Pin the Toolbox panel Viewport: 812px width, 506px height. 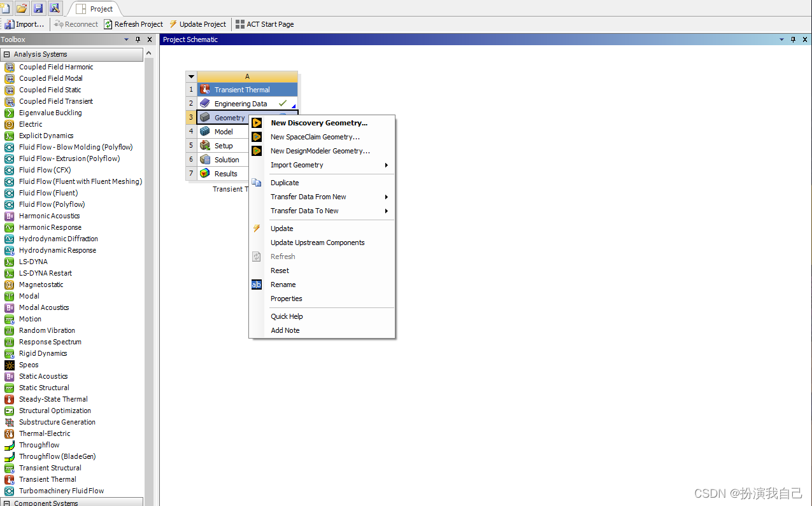pos(138,39)
